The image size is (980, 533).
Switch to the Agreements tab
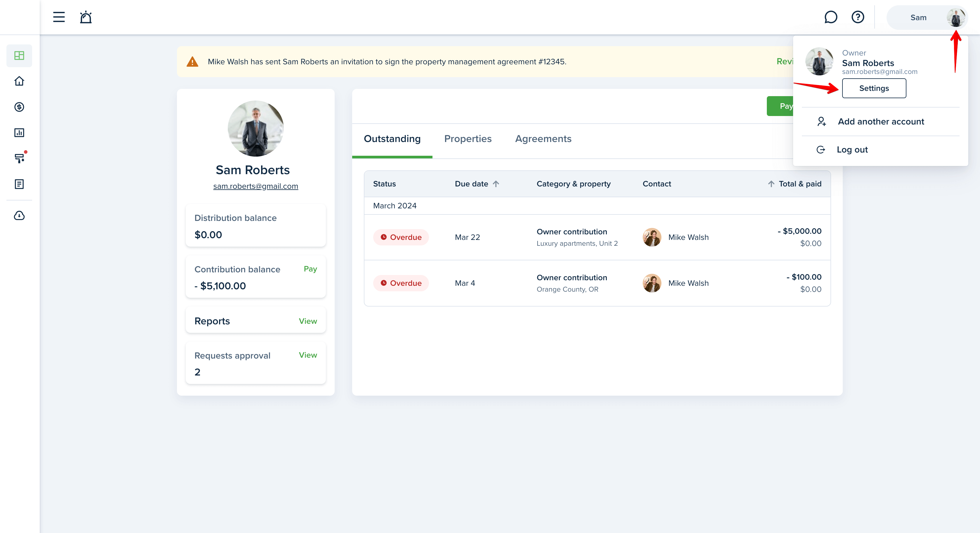pyautogui.click(x=543, y=139)
